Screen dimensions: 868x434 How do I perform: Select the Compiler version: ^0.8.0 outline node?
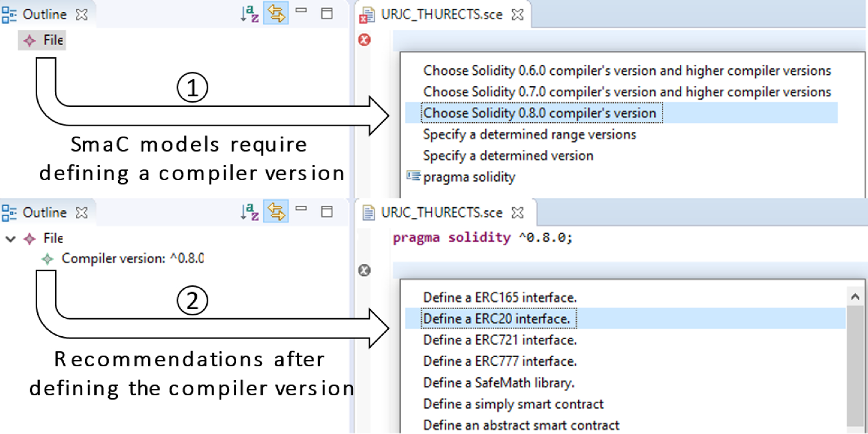tap(123, 259)
